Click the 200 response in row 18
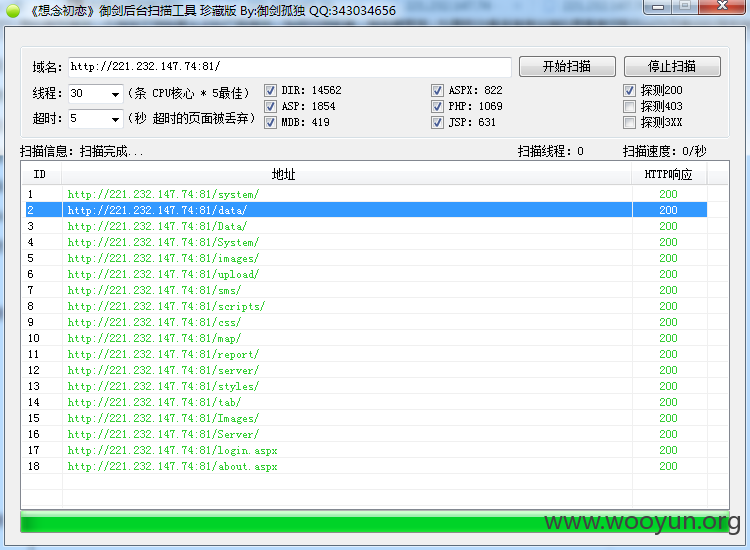 tap(668, 466)
